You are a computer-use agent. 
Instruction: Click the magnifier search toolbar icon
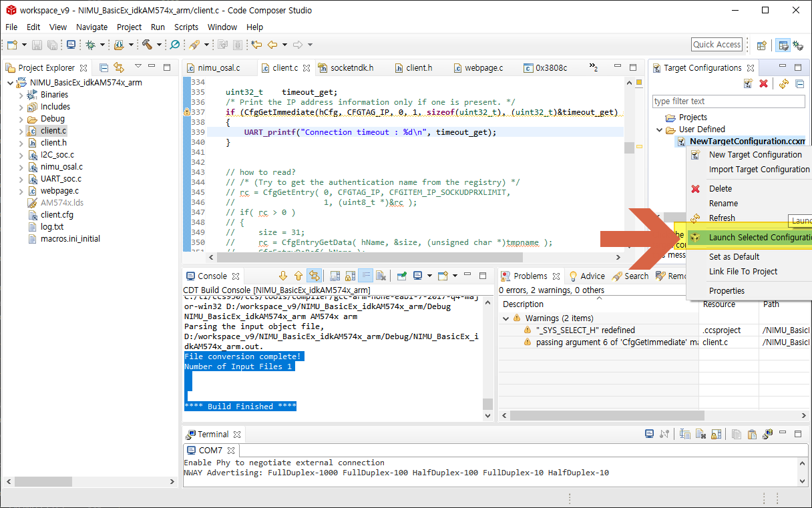point(175,45)
